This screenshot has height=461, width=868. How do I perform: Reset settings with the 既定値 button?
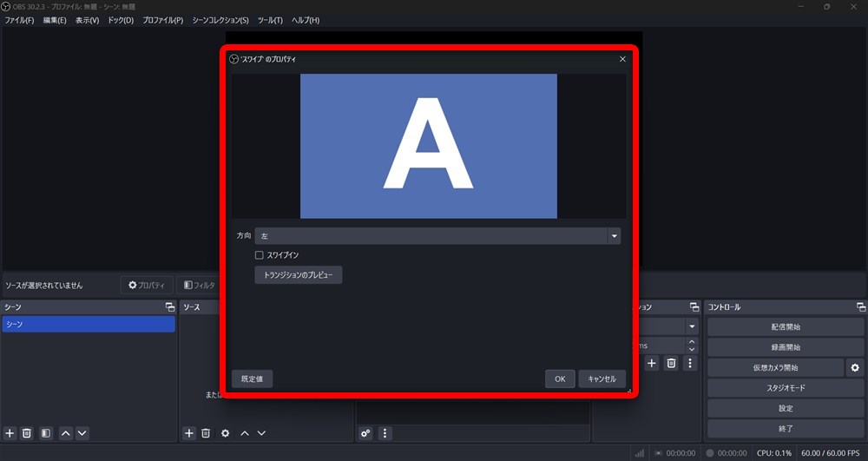[252, 379]
